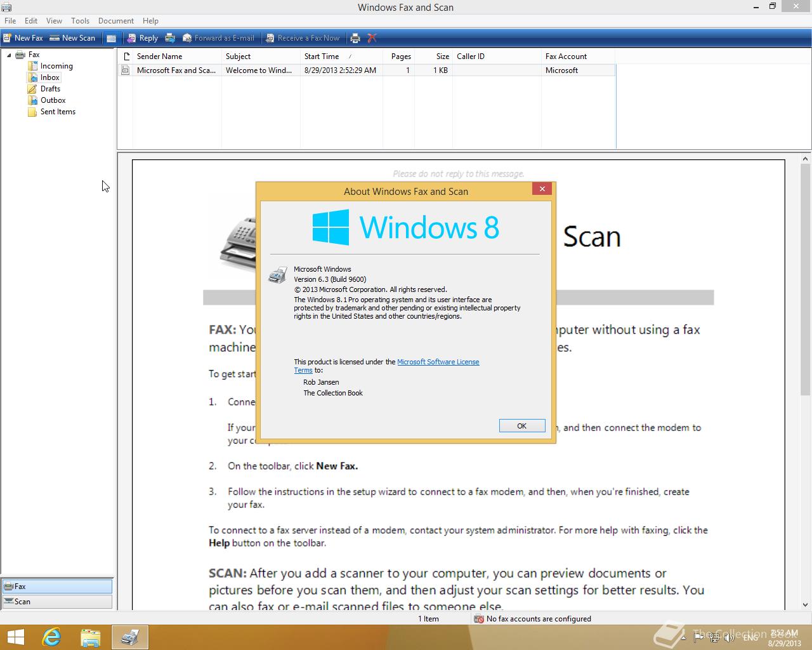
Task: Open the Windows Start button
Action: 15,637
